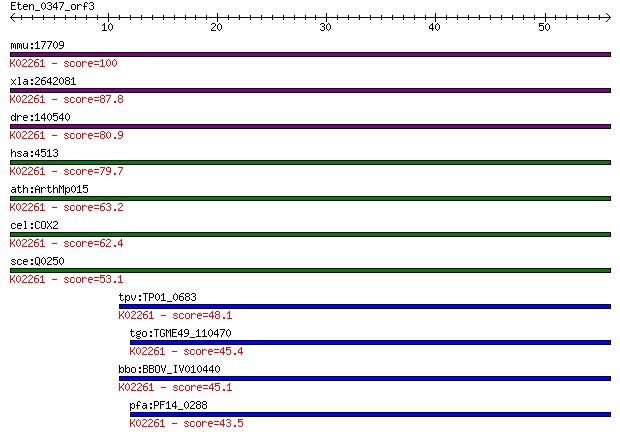
Task: Select the green bar under cel:COX2
Action: point(310,235)
